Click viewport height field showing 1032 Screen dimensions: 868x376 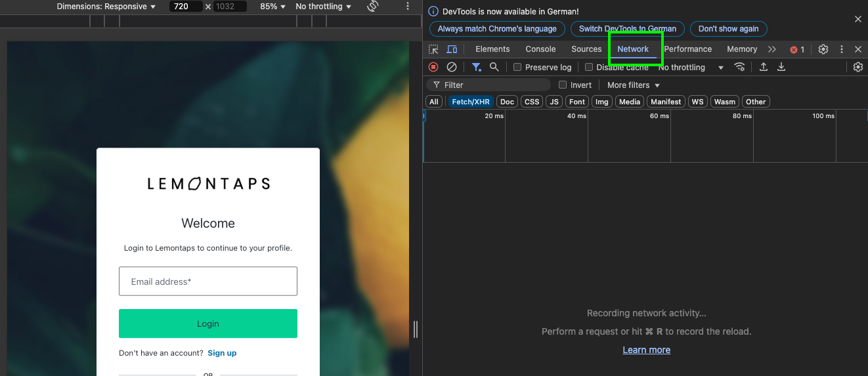(x=230, y=7)
